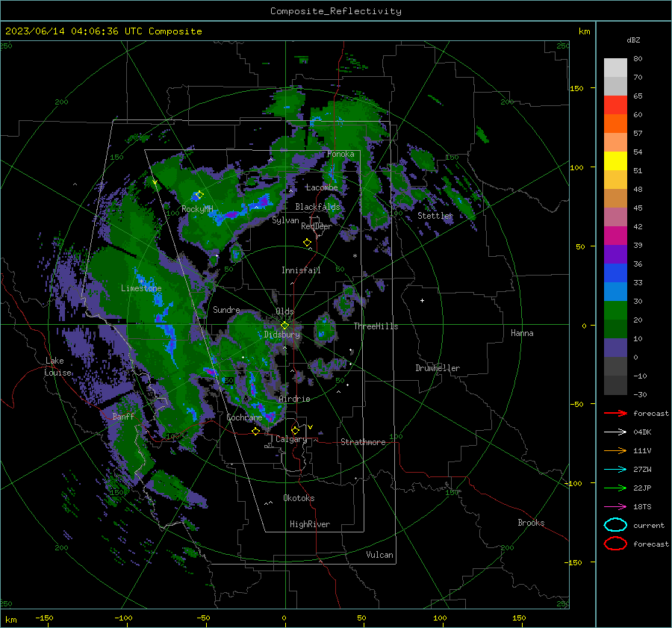Screen dimensions: 672x628
Task: Click the Lake Louise label
Action: (57, 367)
